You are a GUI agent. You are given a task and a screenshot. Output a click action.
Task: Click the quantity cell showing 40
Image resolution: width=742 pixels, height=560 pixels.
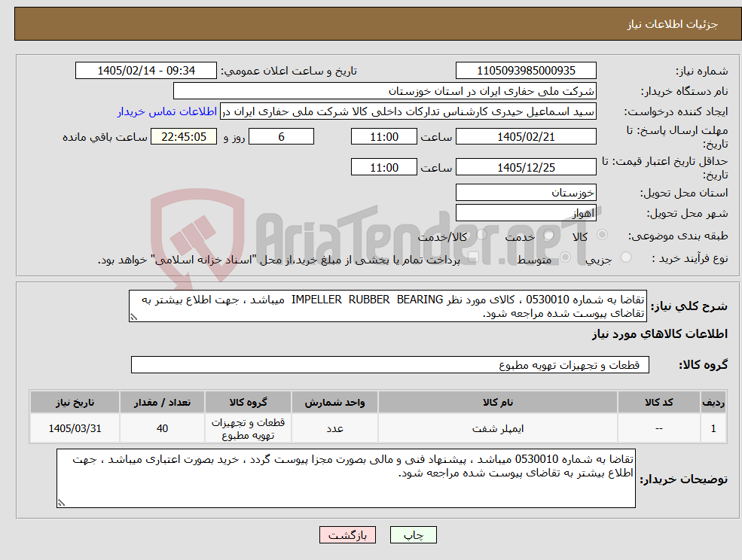[x=162, y=428]
